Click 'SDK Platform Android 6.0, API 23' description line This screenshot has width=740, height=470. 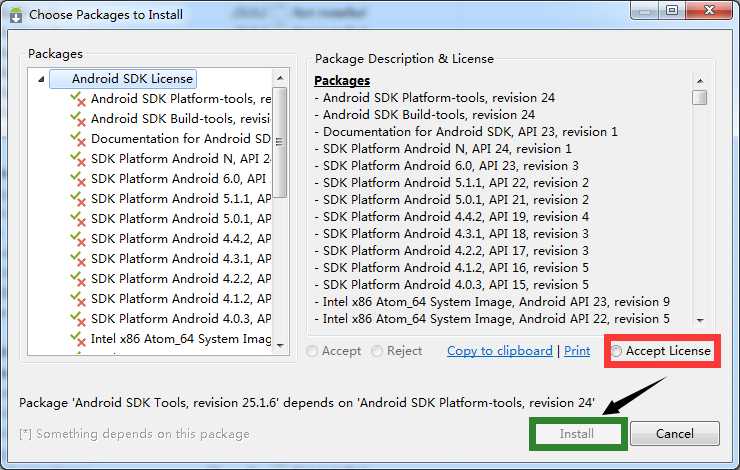tap(446, 166)
